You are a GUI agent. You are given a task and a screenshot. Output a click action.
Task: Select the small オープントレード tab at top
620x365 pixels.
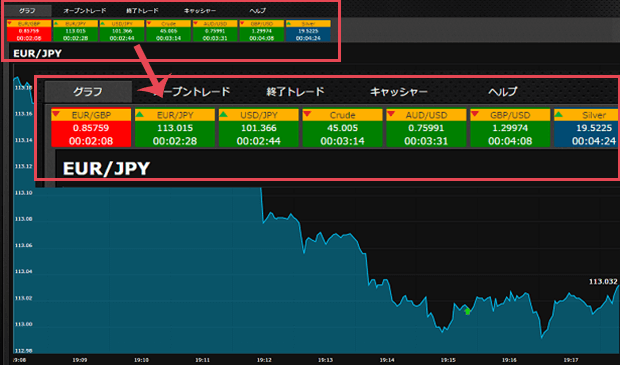pos(84,11)
